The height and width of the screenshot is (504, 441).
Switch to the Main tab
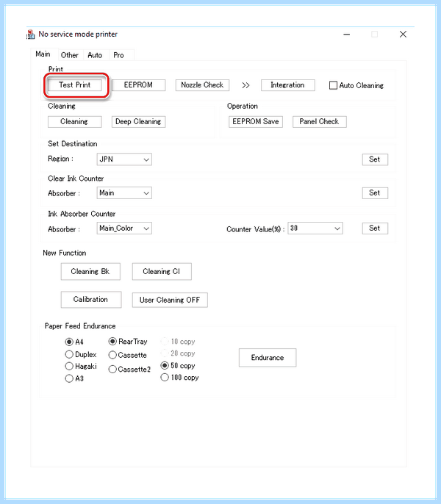click(x=43, y=54)
